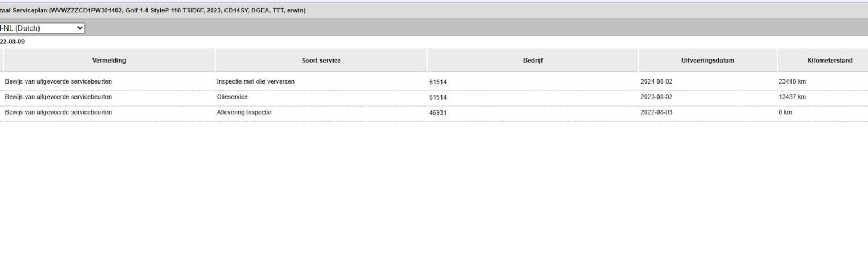
Task: Sort by the Soort service column header
Action: pos(321,61)
